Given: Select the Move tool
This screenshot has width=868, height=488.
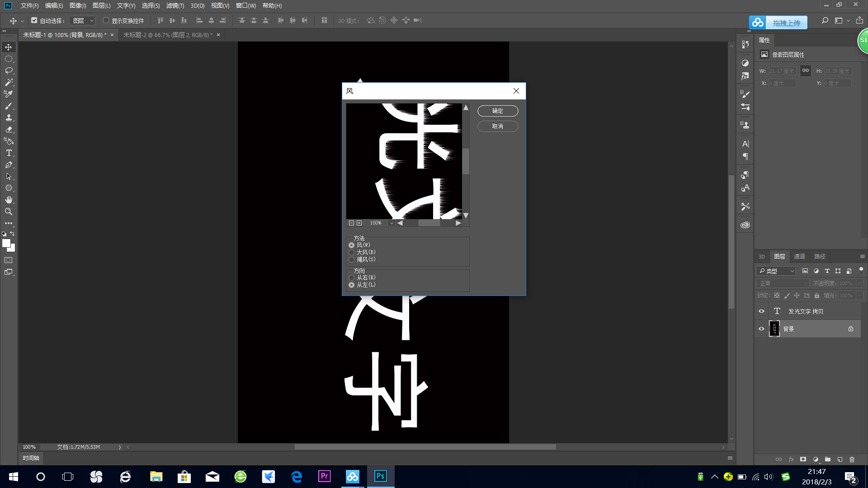Looking at the screenshot, I should [8, 47].
